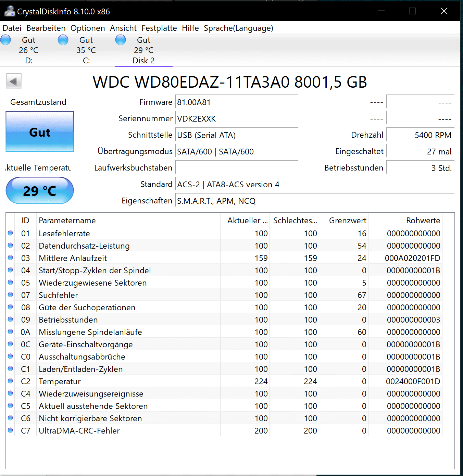Screen dimensions: 463x476
Task: Open the Datei menu
Action: pos(12,28)
